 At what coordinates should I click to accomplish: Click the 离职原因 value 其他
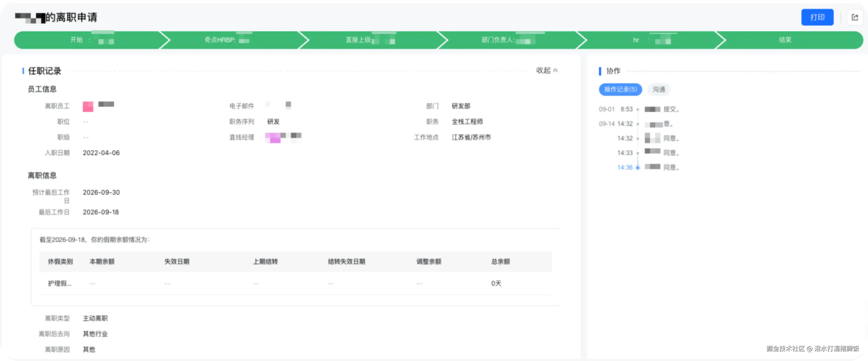(89, 349)
